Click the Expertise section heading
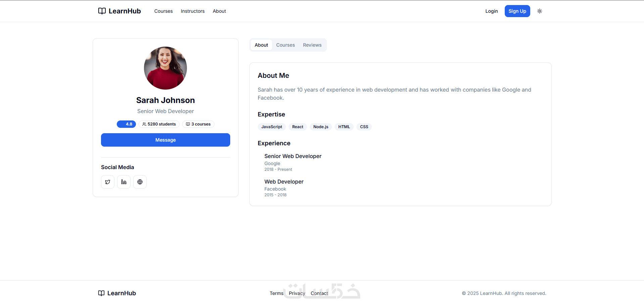 click(271, 114)
